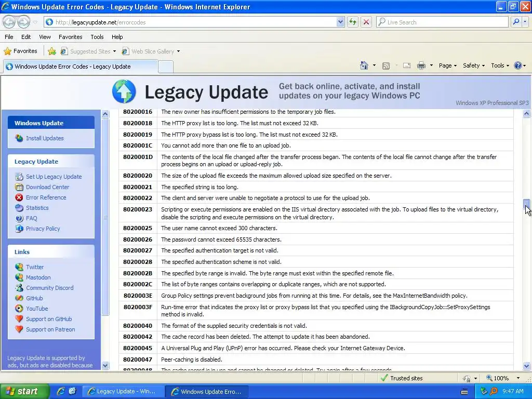Switch to Legacy Update taskbar window
The height and width of the screenshot is (399, 532).
tap(124, 391)
